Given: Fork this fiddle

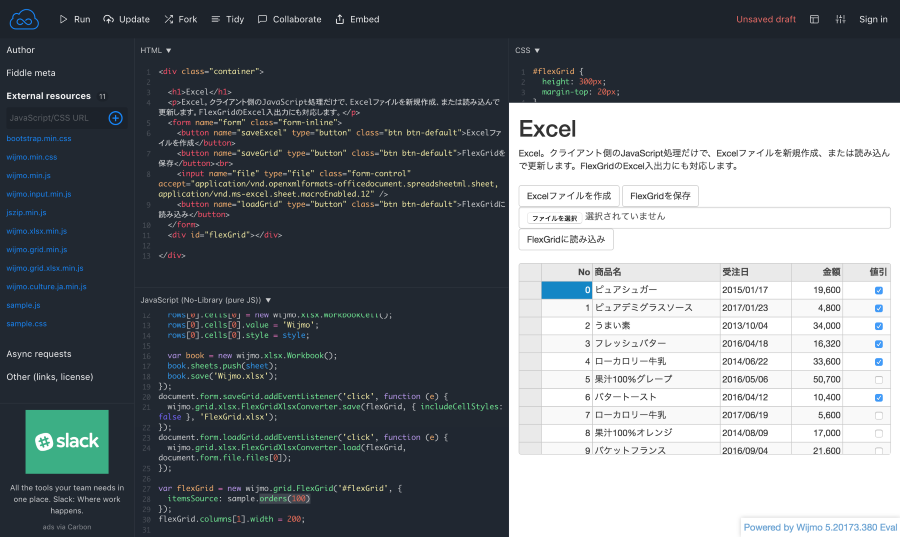Looking at the screenshot, I should [x=180, y=20].
